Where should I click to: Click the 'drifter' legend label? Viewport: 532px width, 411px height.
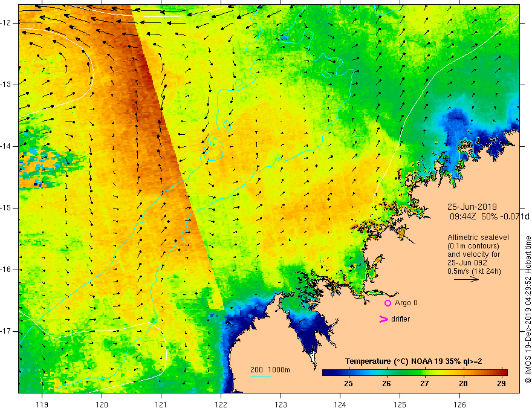pos(400,319)
